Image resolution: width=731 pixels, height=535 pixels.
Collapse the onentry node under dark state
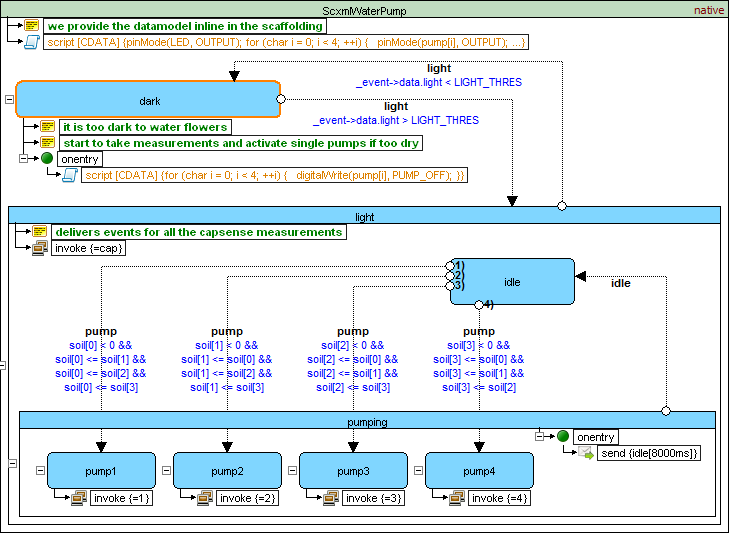(24, 159)
